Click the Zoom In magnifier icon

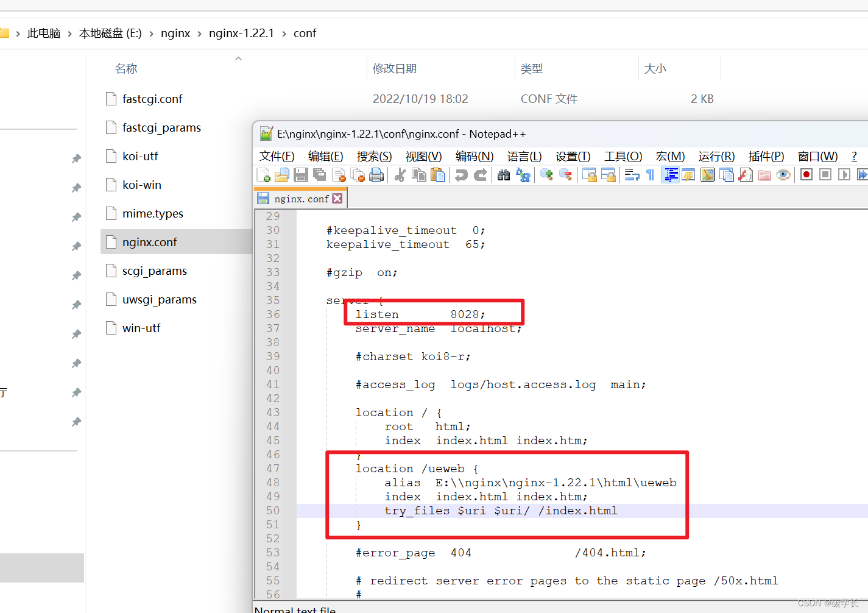546,175
